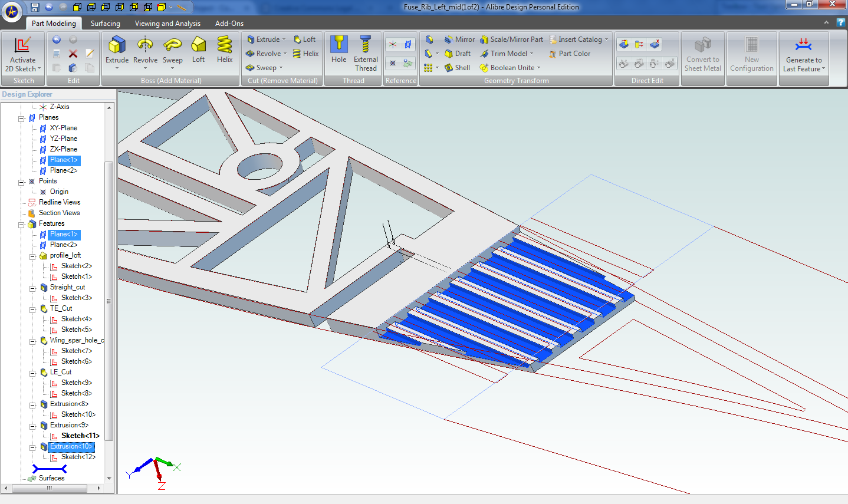The height and width of the screenshot is (504, 848).
Task: Click the Helix boss tool
Action: (225, 46)
